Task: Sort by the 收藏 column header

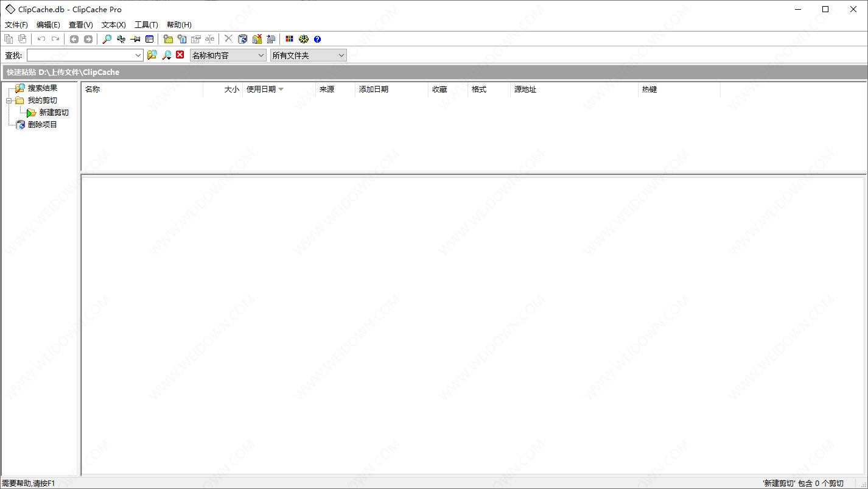Action: tap(448, 90)
